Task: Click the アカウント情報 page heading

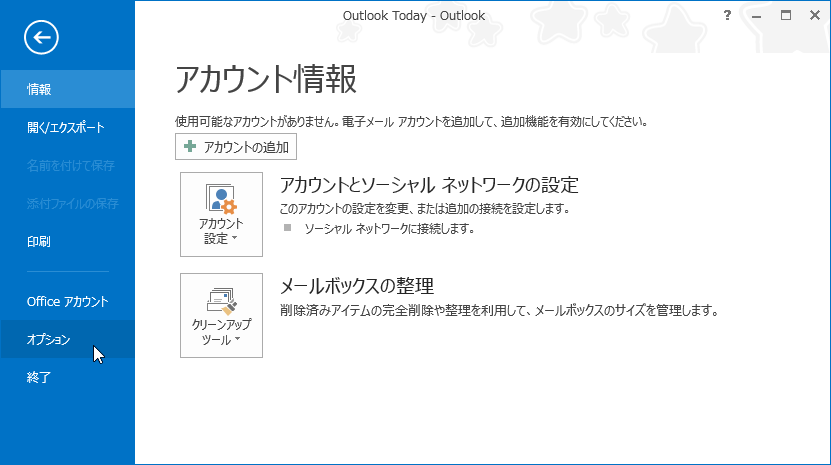Action: click(266, 80)
